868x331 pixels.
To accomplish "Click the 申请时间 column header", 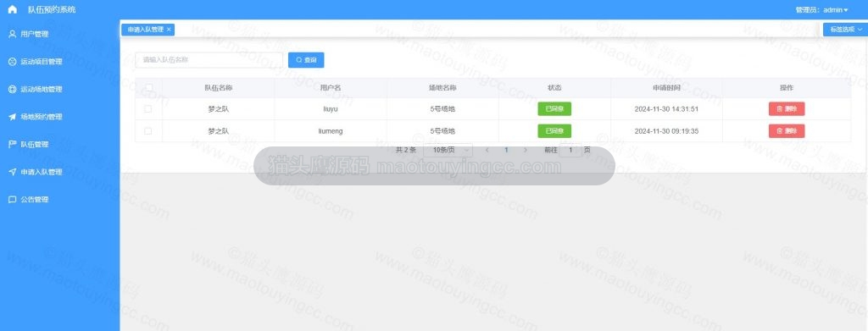I will pos(666,87).
